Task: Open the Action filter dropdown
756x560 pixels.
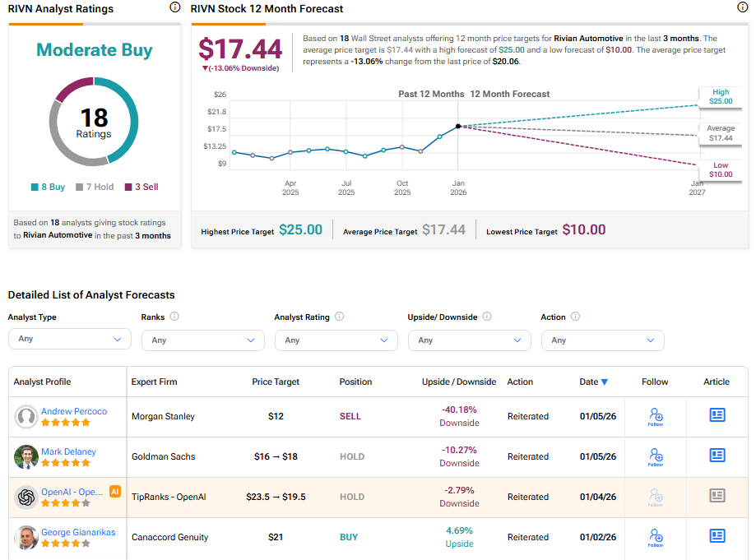Action: (x=602, y=340)
